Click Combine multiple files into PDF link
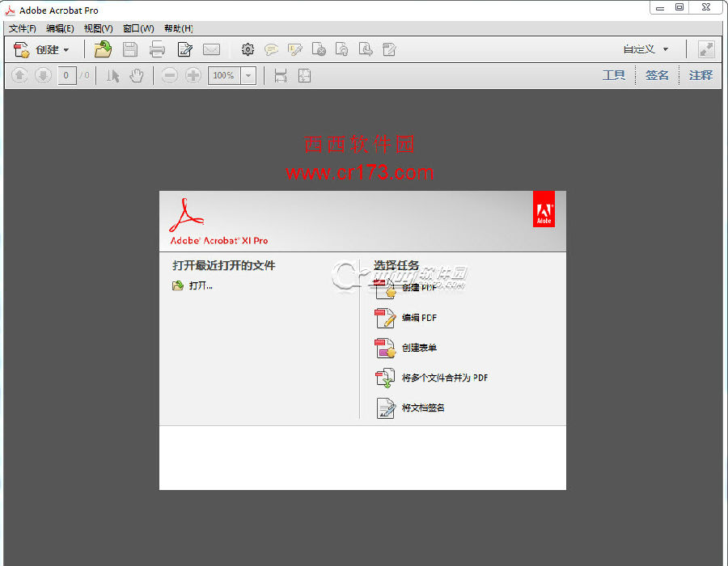This screenshot has height=566, width=728. click(x=445, y=378)
